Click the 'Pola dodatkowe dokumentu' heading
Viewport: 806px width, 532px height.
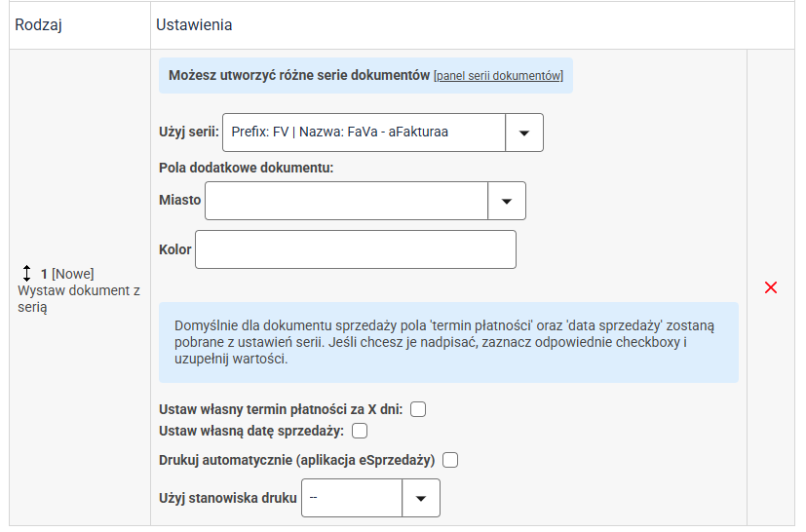click(247, 168)
